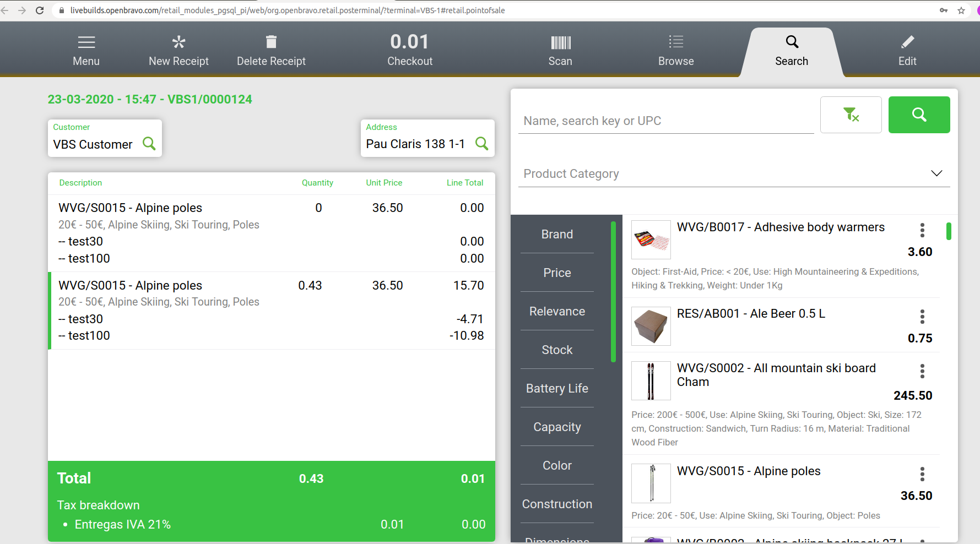Select the Alpine poles line with quantity 0

click(x=272, y=233)
